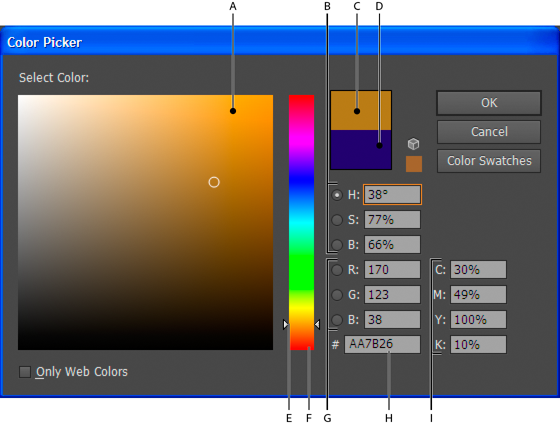Click the K black 10% field
560x425 pixels.
pyautogui.click(x=478, y=345)
